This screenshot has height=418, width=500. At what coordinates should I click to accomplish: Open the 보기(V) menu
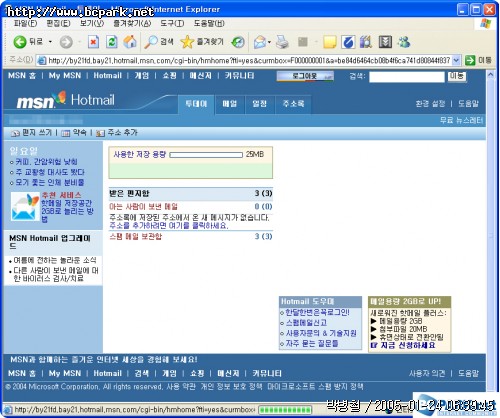tap(92, 23)
